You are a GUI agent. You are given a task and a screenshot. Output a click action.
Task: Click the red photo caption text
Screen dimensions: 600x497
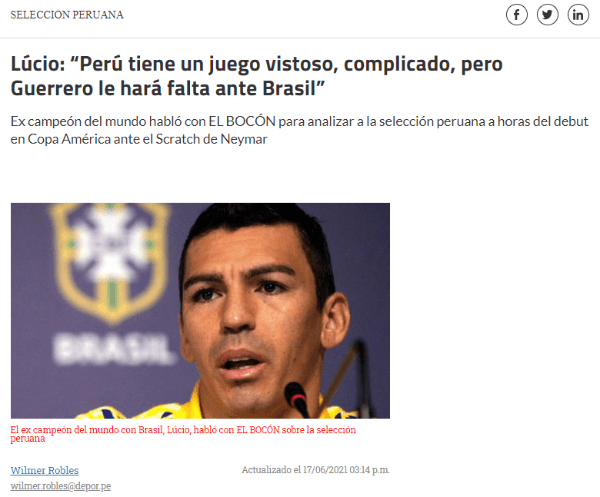[183, 434]
